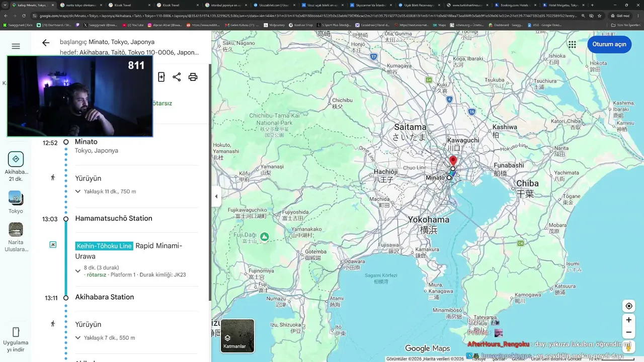The image size is (644, 362).
Task: Expand the 8 dk. (3 durak) stops list
Action: tap(78, 271)
